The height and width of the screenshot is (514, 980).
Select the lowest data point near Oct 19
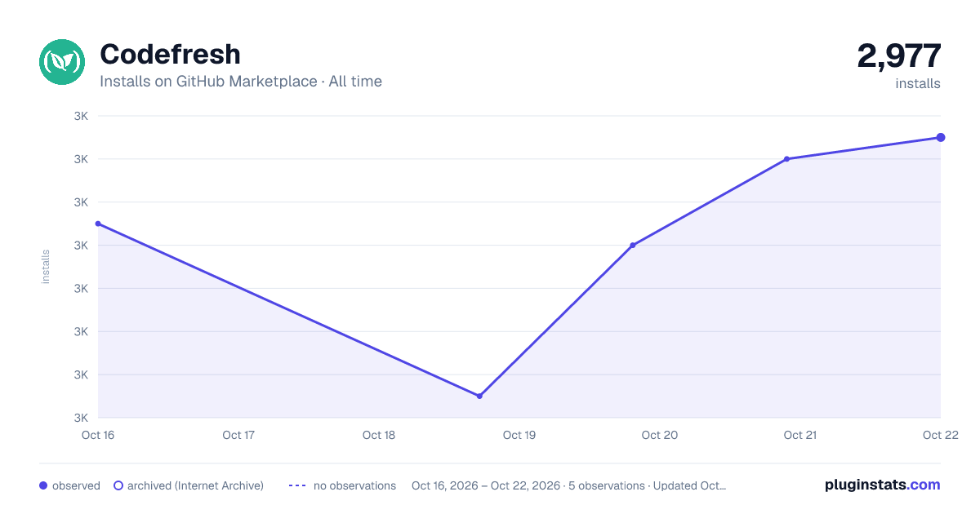click(479, 396)
